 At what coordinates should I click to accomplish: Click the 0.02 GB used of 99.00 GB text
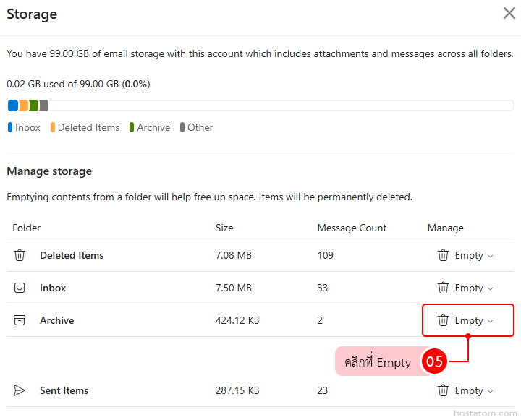click(x=78, y=84)
